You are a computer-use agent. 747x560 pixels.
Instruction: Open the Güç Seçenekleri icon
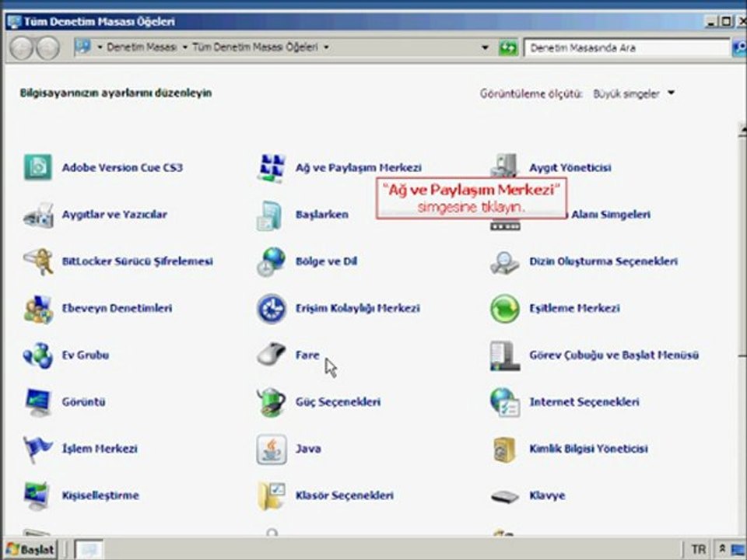[271, 402]
